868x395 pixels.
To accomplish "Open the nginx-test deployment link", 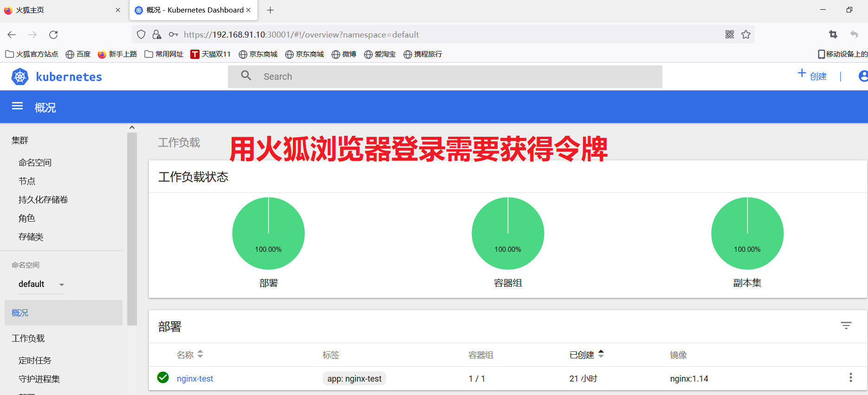I will click(x=195, y=379).
